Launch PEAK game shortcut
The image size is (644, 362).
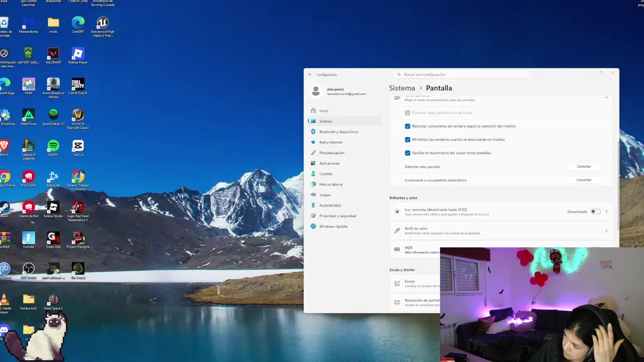pyautogui.click(x=29, y=86)
